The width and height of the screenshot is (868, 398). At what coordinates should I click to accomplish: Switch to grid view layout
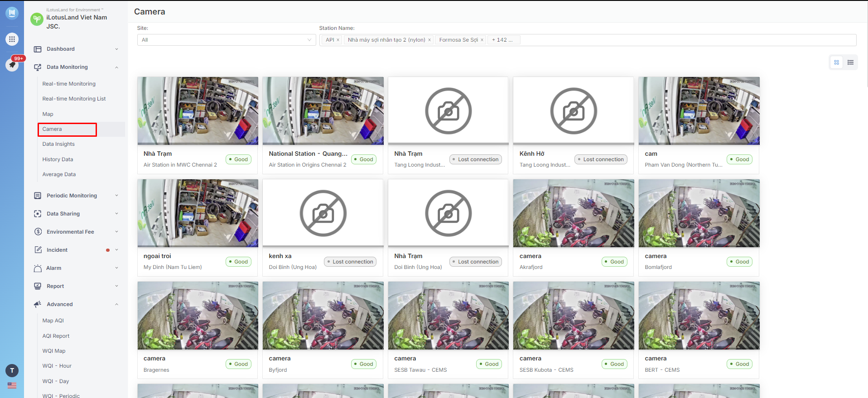[x=837, y=62]
